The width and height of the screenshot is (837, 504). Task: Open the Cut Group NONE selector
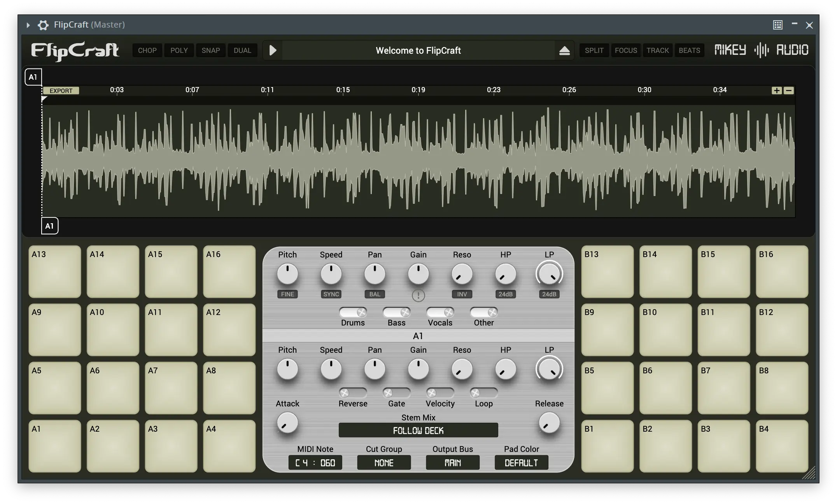tap(384, 463)
